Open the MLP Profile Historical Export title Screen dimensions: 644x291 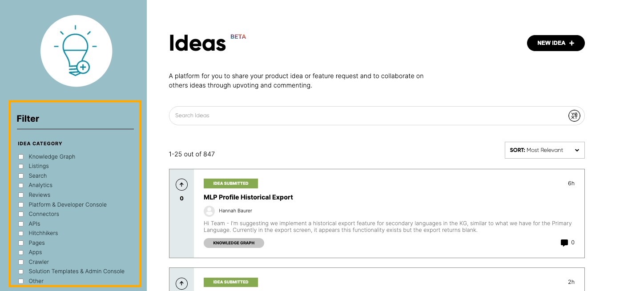point(248,197)
